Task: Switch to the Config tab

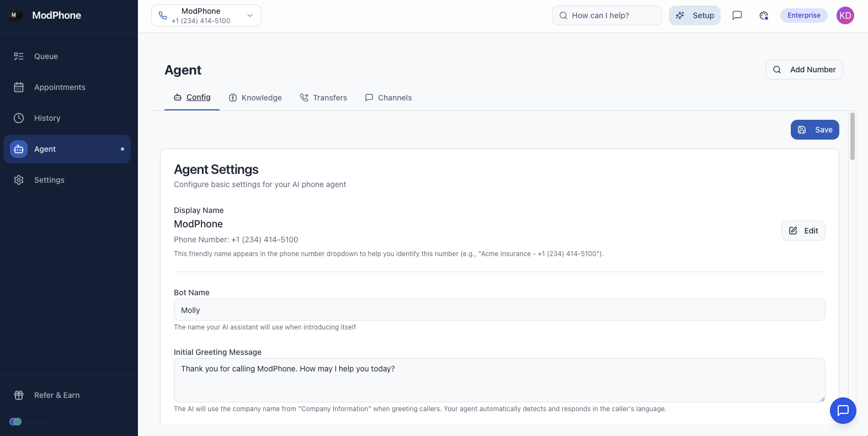Action: [192, 97]
